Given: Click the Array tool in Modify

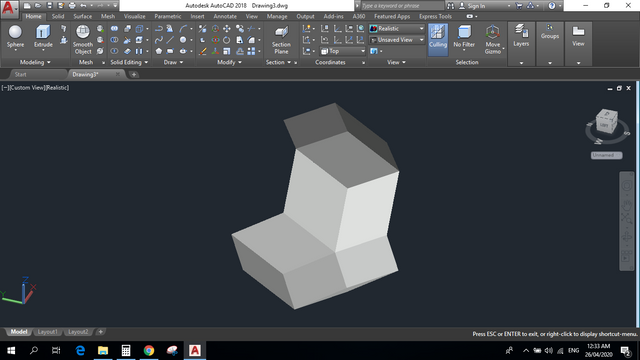Looking at the screenshot, I should pyautogui.click(x=251, y=51).
